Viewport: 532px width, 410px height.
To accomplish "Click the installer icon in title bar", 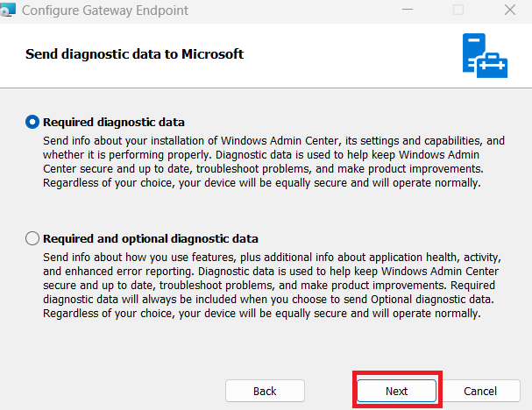I will [x=8, y=10].
